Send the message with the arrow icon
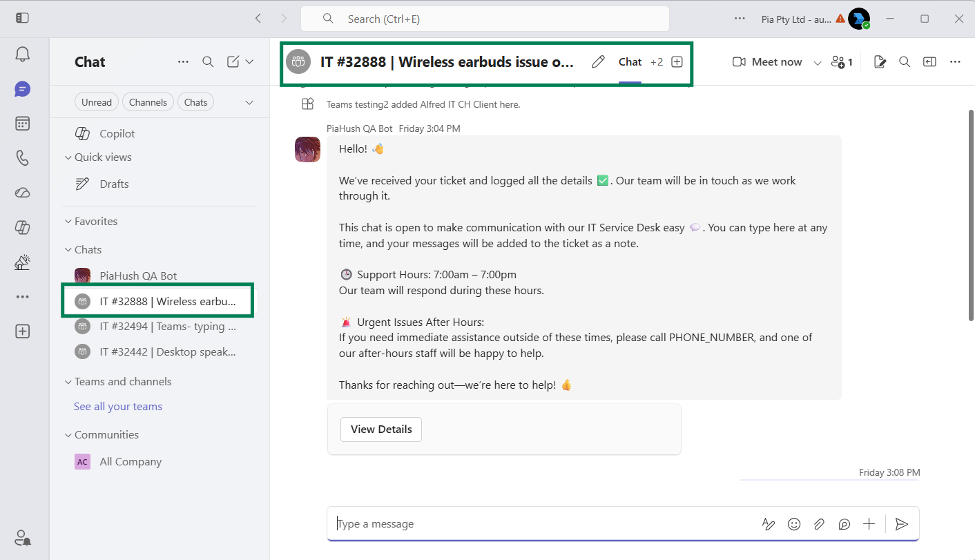 pyautogui.click(x=901, y=524)
